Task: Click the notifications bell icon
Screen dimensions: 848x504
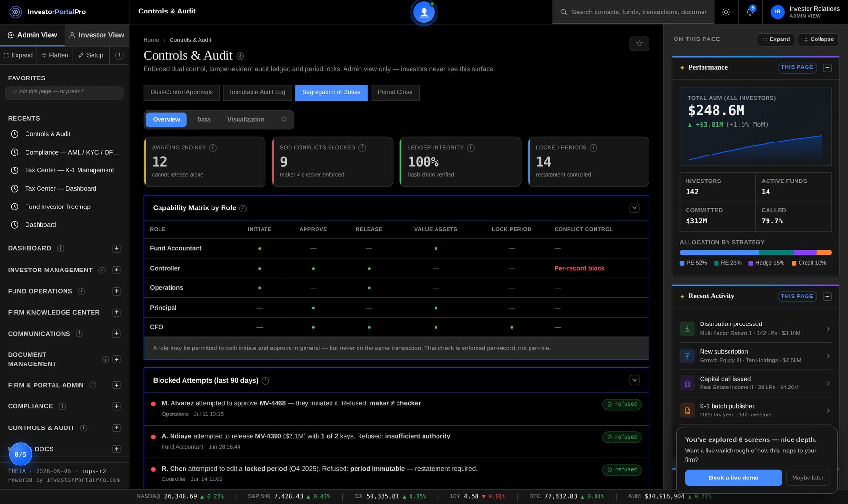Action: 750,12
